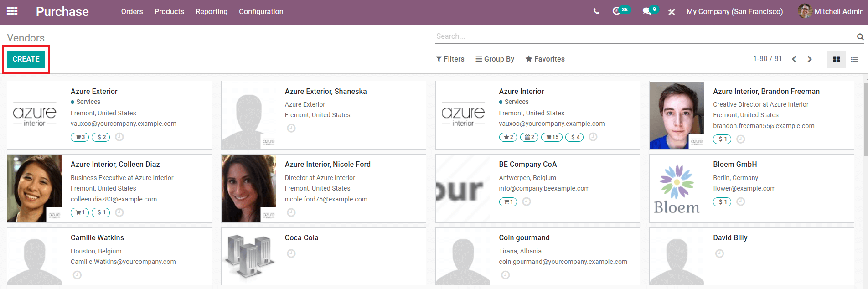Open the Orders menu
Screen dimensions: 868x289
pos(132,12)
